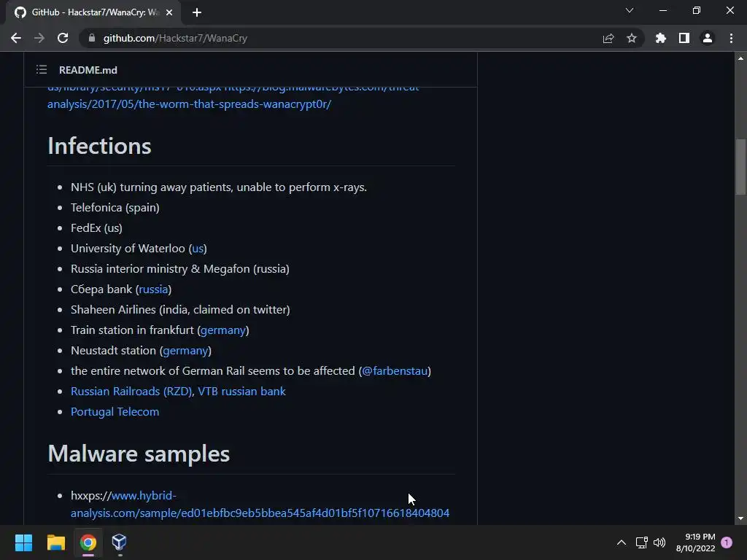Open the clock showing 9:19 PM
The height and width of the screenshot is (560, 747).
(695, 542)
